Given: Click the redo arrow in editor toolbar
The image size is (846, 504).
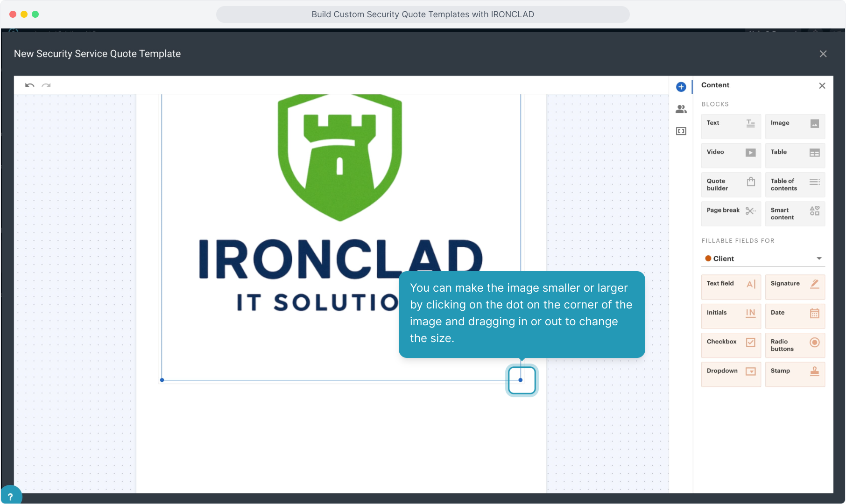Looking at the screenshot, I should click(x=46, y=85).
